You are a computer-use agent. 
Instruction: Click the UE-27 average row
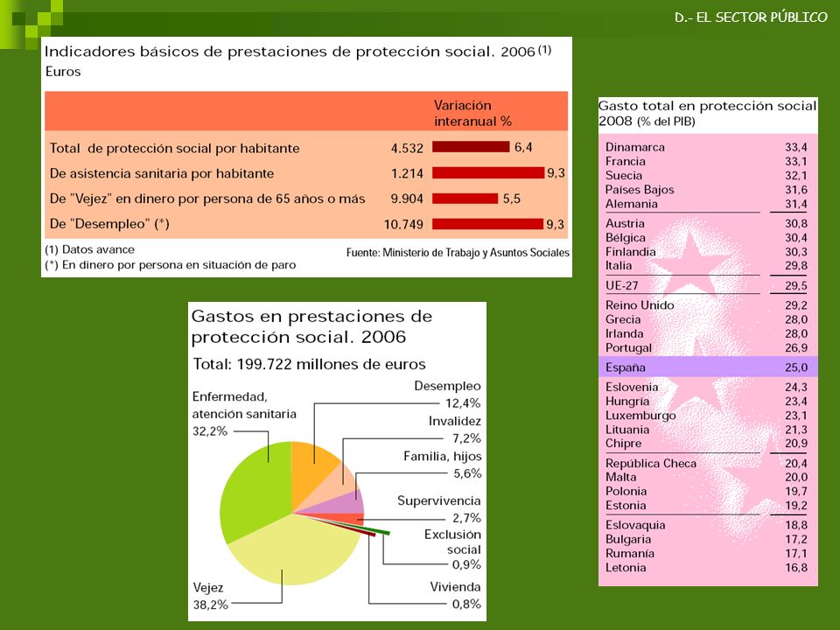tap(706, 285)
